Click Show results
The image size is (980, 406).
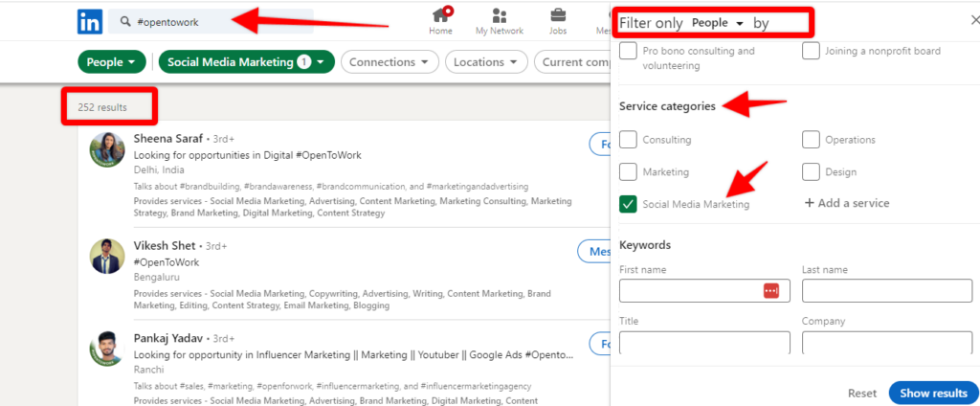[x=933, y=393]
